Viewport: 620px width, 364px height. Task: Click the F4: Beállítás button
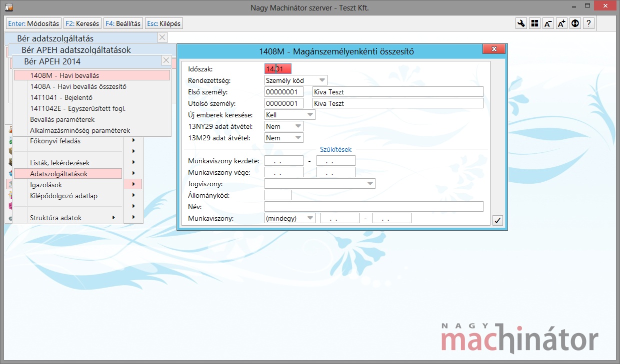point(123,23)
